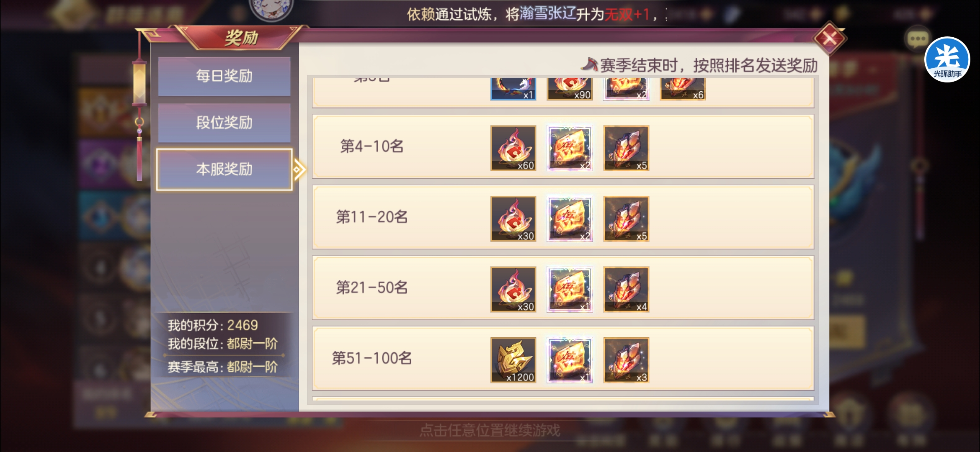Tap crystal shard x4 in 第21-50名 row
This screenshot has height=452, width=980.
tap(626, 290)
